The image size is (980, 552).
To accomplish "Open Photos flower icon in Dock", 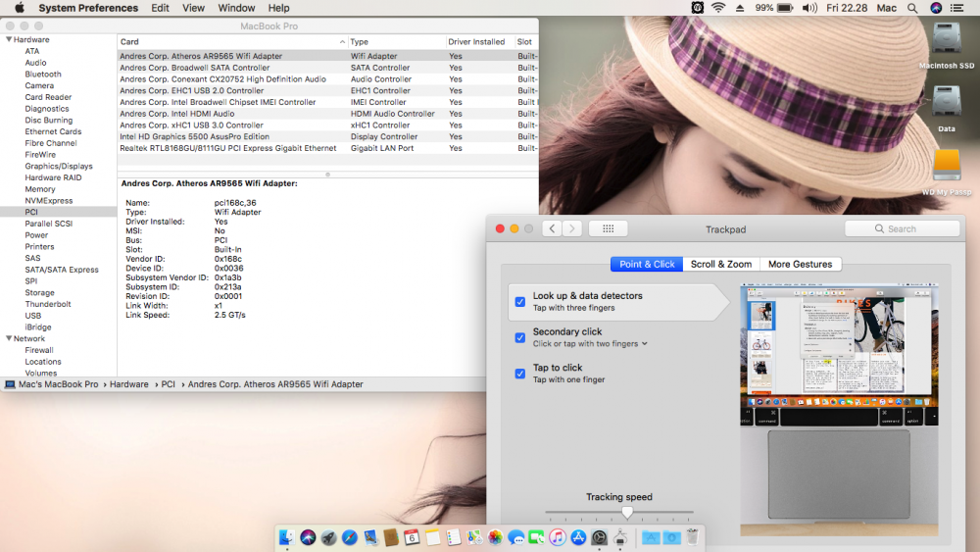I will coord(495,537).
